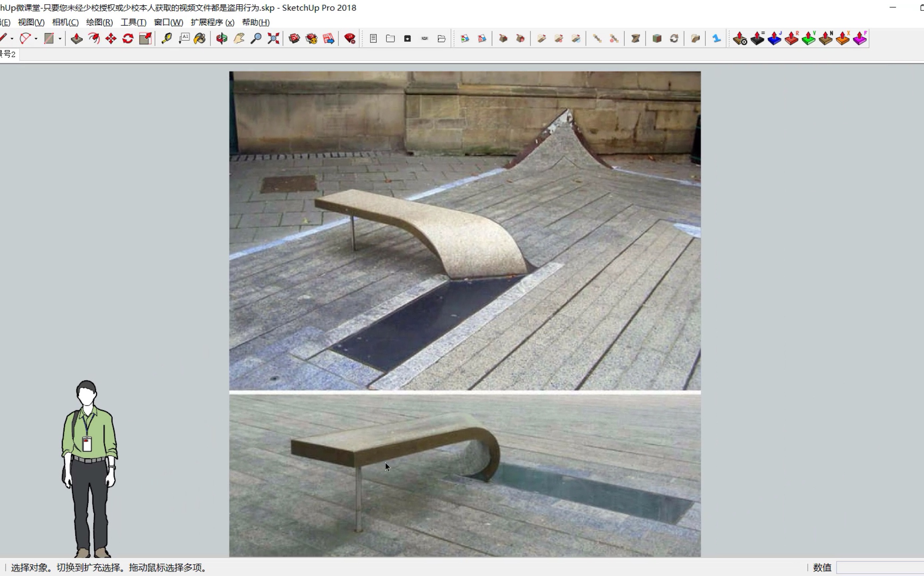
Task: Open the 窗口(W) menu
Action: tap(168, 22)
